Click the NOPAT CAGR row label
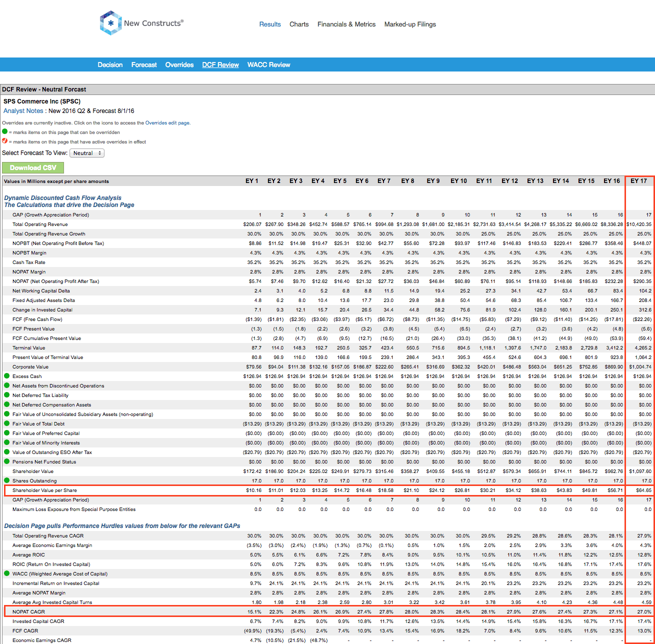Viewport: 655px width, 644px height. point(28,612)
